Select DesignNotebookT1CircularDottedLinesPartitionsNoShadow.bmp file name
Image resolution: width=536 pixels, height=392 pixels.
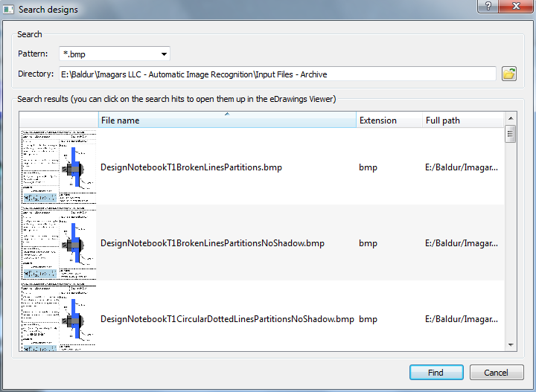[x=227, y=319]
